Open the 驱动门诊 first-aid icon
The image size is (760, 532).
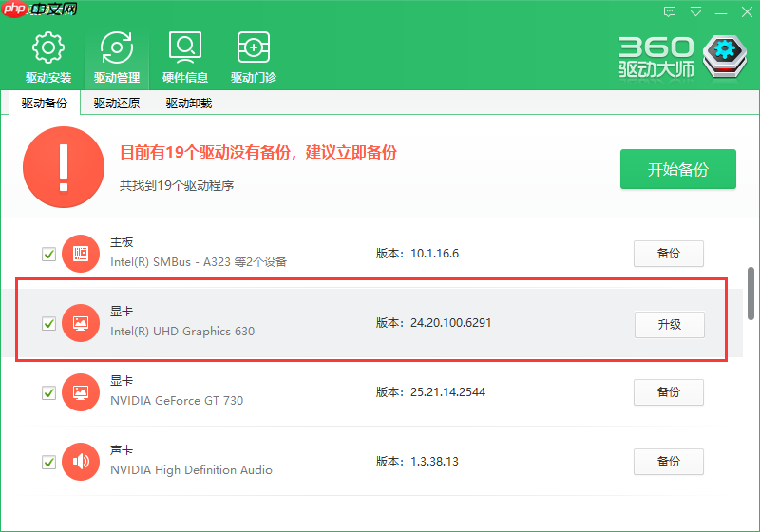(254, 47)
